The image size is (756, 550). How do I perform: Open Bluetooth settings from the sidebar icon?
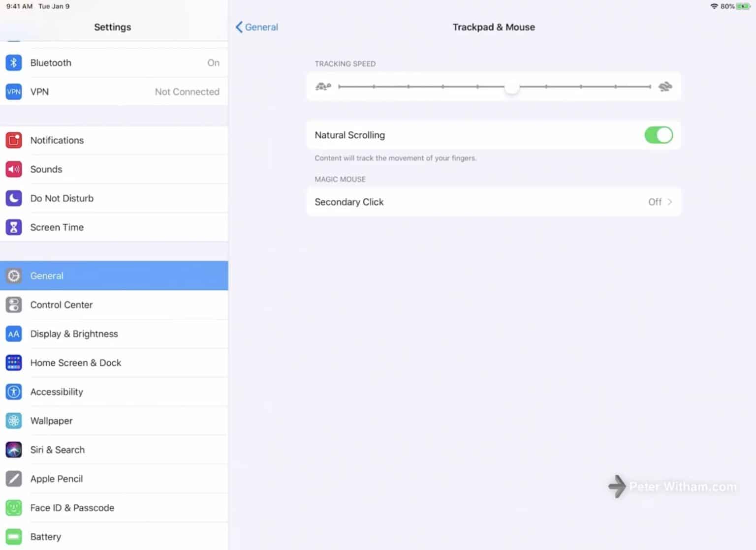point(13,62)
